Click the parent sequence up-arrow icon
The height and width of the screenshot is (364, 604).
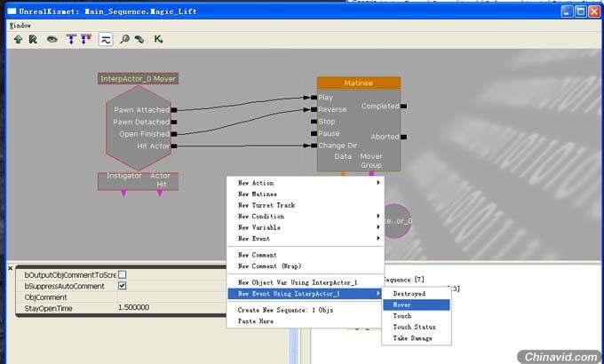[x=18, y=39]
